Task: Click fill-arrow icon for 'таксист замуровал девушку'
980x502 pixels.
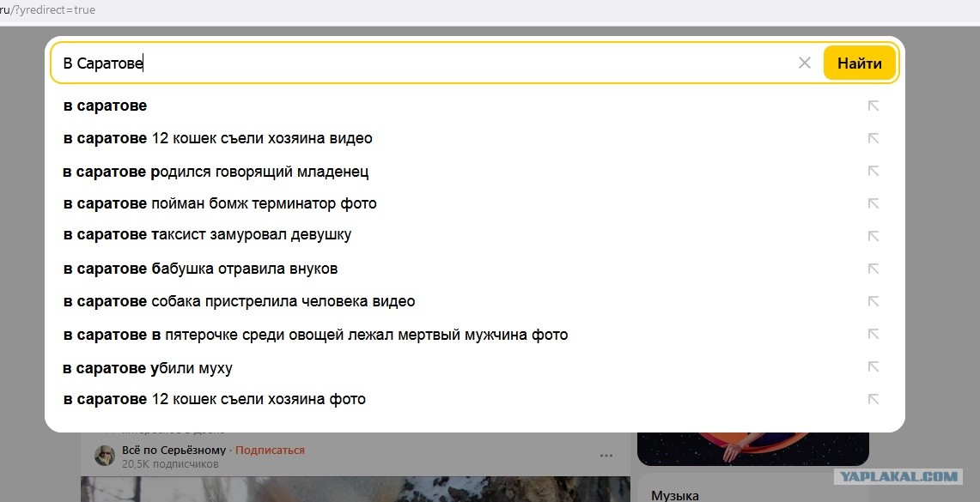Action: (x=873, y=236)
